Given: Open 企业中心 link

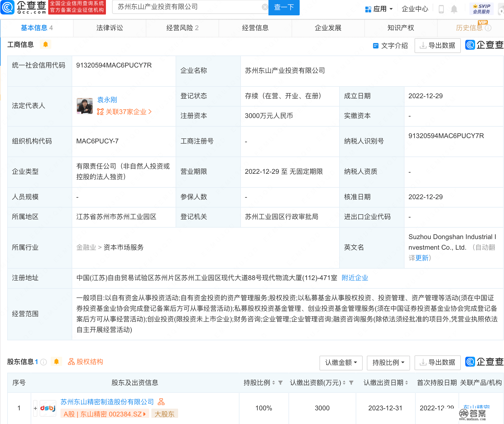Looking at the screenshot, I should click(415, 9).
